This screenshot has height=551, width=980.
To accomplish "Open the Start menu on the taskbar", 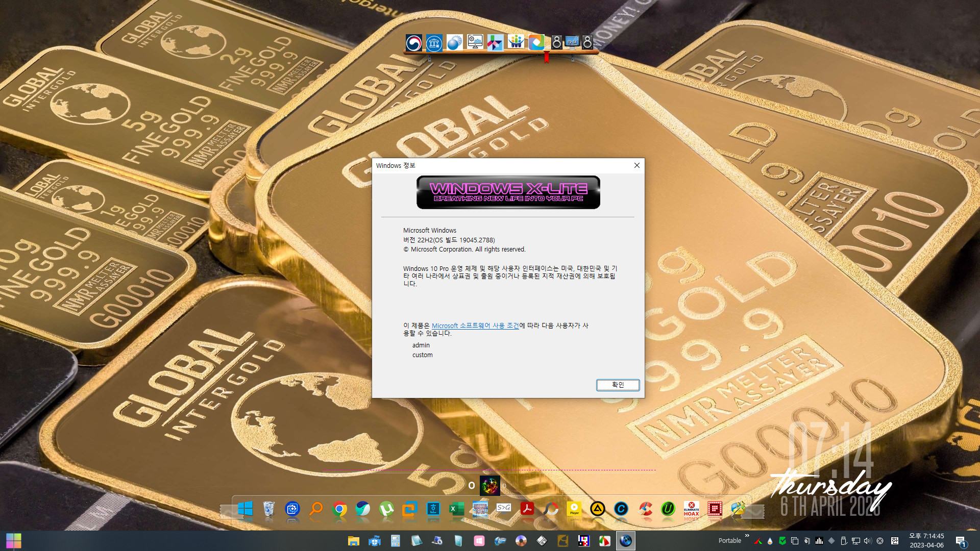I will click(x=14, y=540).
